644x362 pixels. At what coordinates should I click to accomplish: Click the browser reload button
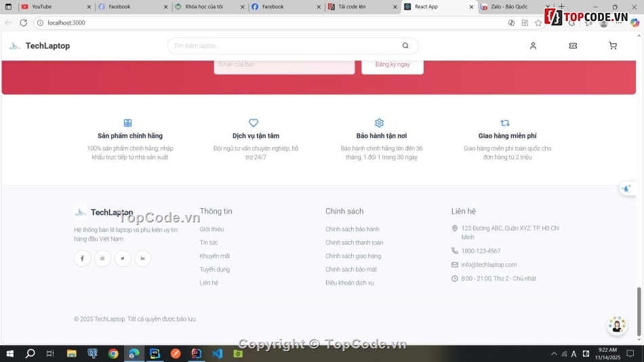pyautogui.click(x=24, y=22)
